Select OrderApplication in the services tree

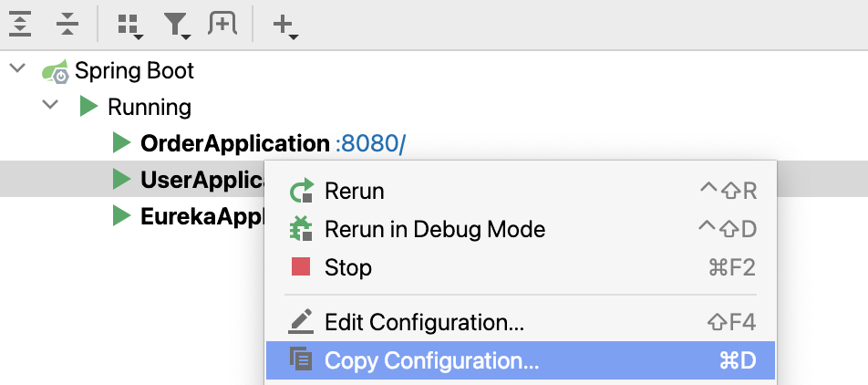(x=234, y=143)
